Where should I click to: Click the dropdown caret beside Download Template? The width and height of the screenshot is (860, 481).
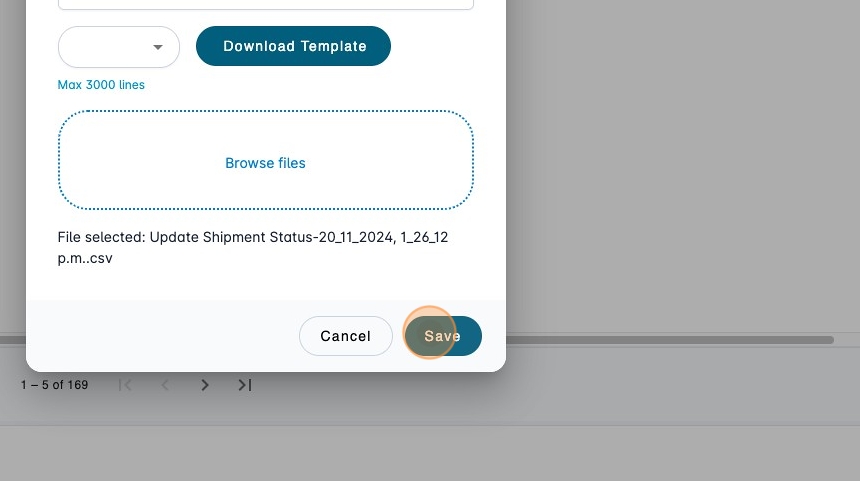pyautogui.click(x=158, y=47)
